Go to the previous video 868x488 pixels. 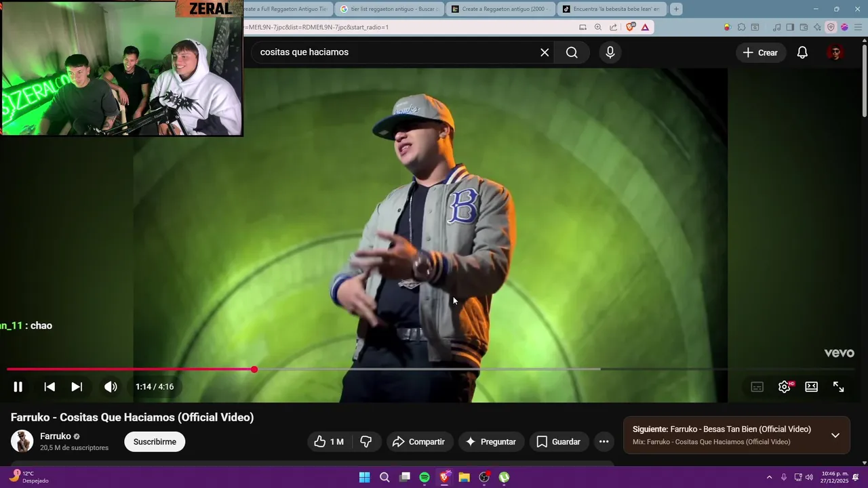coord(50,387)
